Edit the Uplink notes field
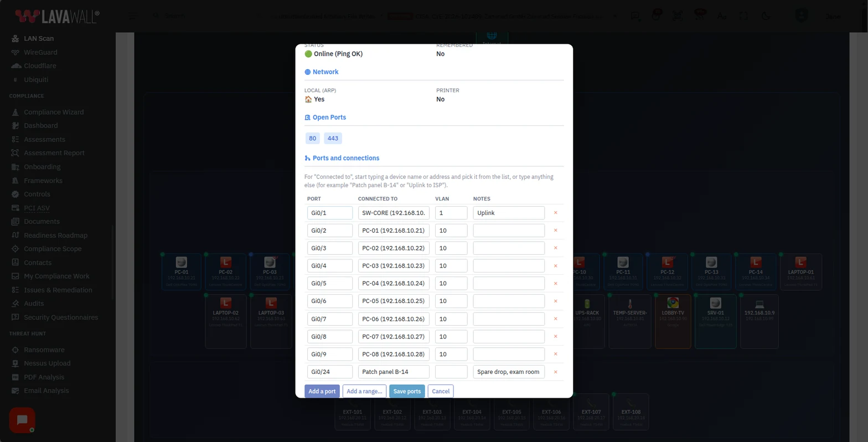 click(509, 213)
